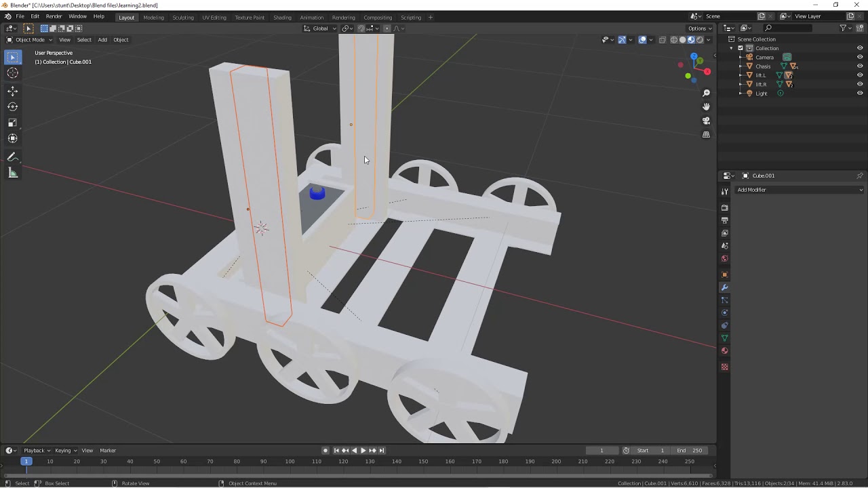Open the Render properties tab
868x488 pixels.
[x=724, y=207]
